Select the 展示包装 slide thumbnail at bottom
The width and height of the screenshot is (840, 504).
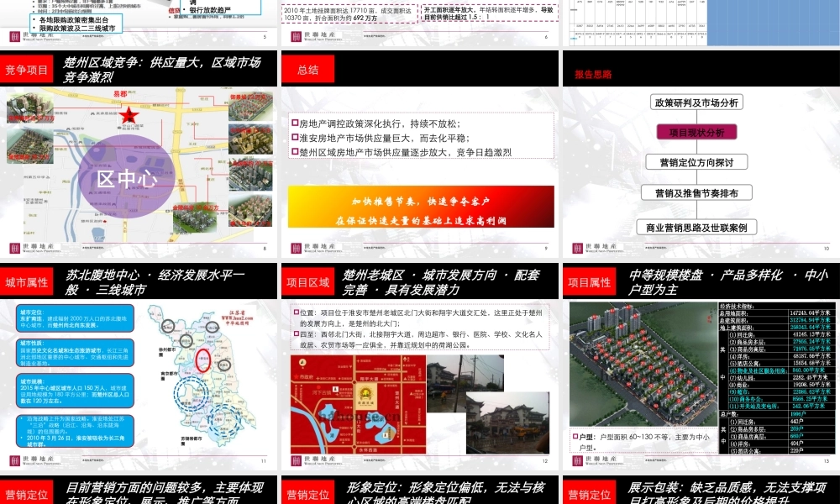701,490
